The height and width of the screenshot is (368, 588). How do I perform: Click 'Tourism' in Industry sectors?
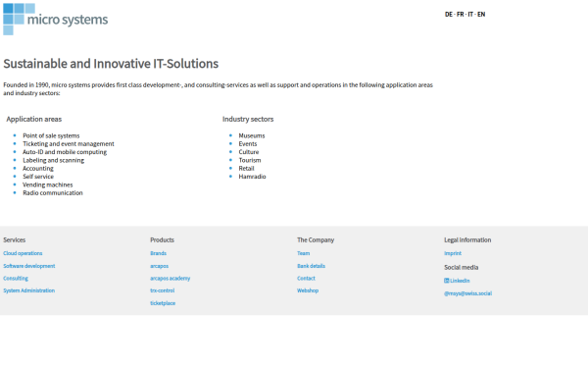pos(250,160)
